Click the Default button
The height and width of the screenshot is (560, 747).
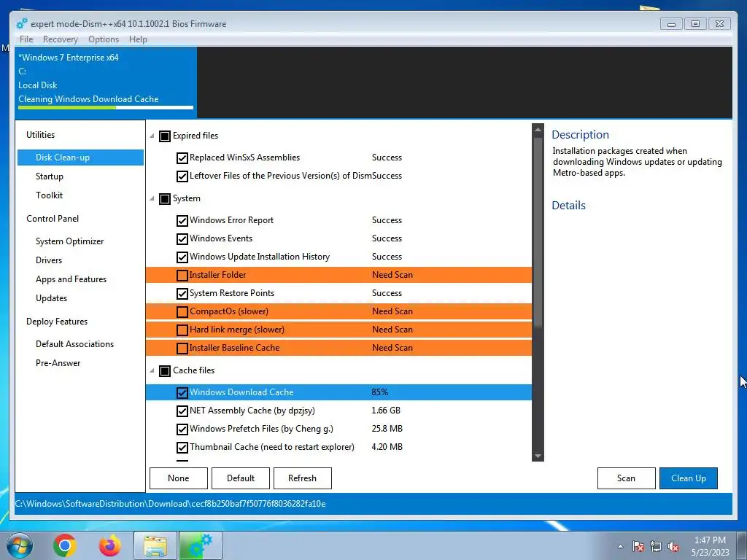(x=241, y=478)
